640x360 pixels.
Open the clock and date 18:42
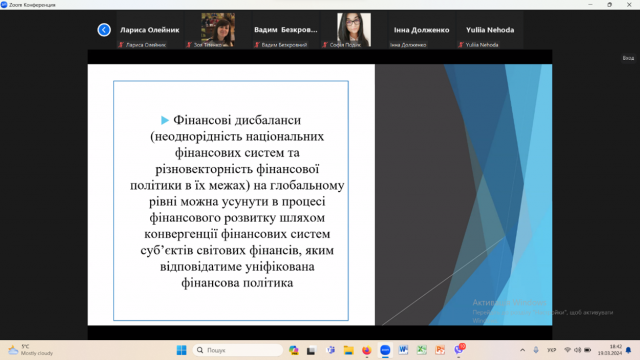[610, 350]
